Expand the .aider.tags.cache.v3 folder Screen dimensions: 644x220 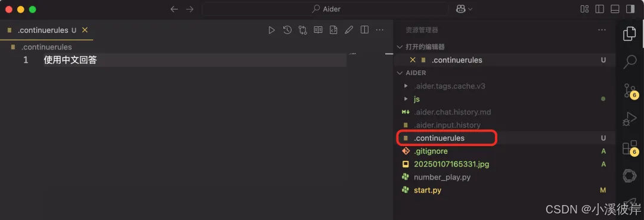tap(450, 86)
